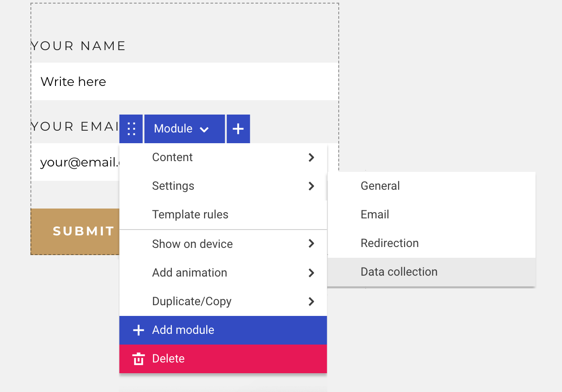The image size is (562, 392).
Task: Click the Delete button
Action: (x=223, y=359)
